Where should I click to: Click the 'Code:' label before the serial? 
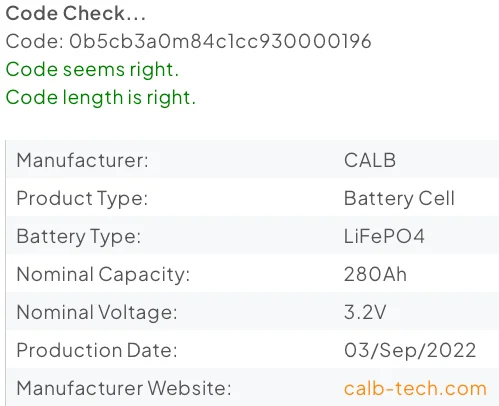(35, 42)
